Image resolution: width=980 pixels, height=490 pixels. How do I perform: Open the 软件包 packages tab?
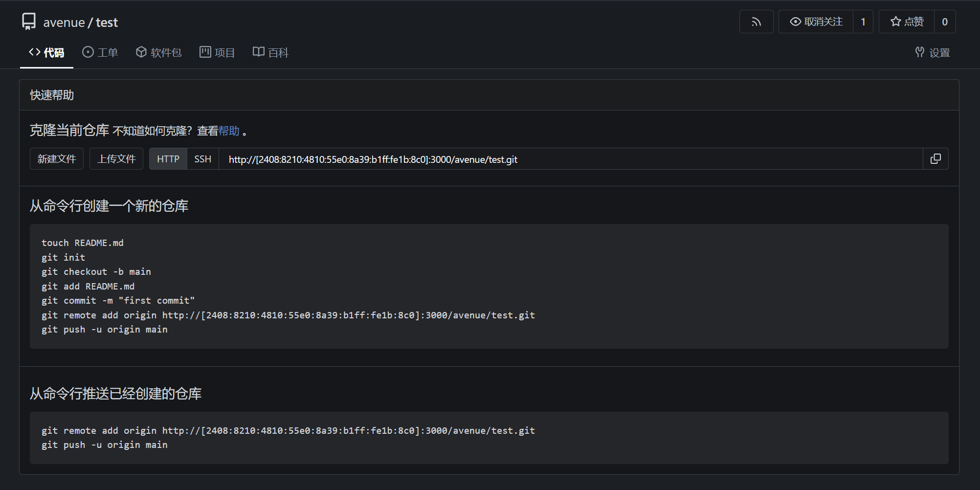tap(159, 53)
